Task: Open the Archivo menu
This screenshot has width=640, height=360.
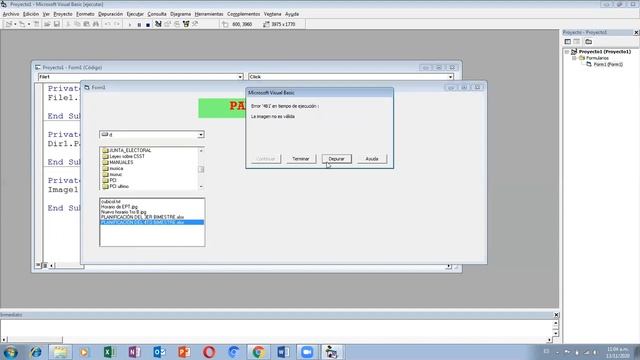Action: point(11,14)
